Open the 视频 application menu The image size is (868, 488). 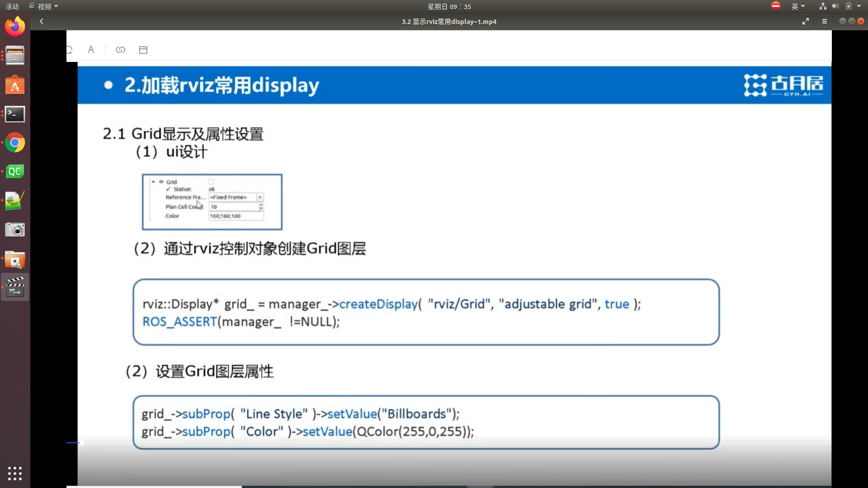(43, 6)
